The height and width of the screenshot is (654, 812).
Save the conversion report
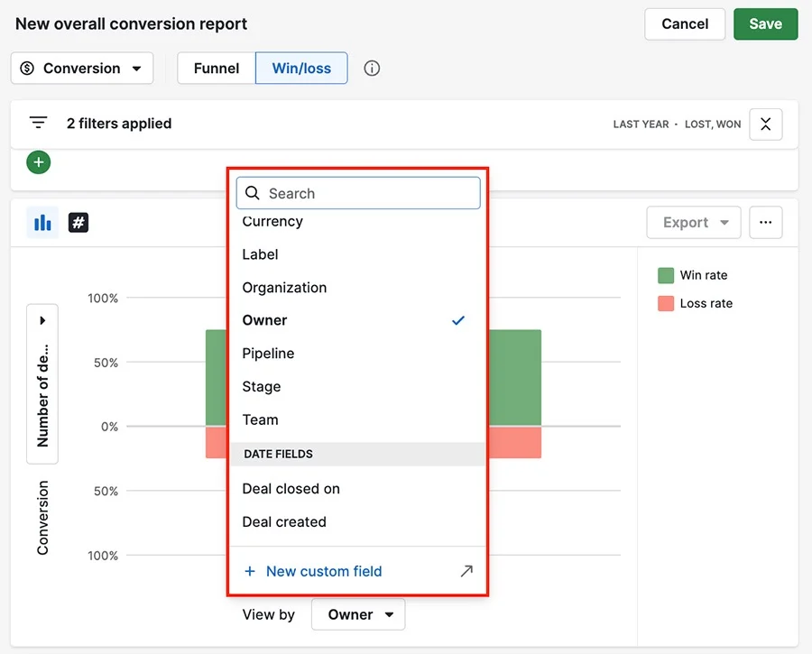click(x=765, y=23)
